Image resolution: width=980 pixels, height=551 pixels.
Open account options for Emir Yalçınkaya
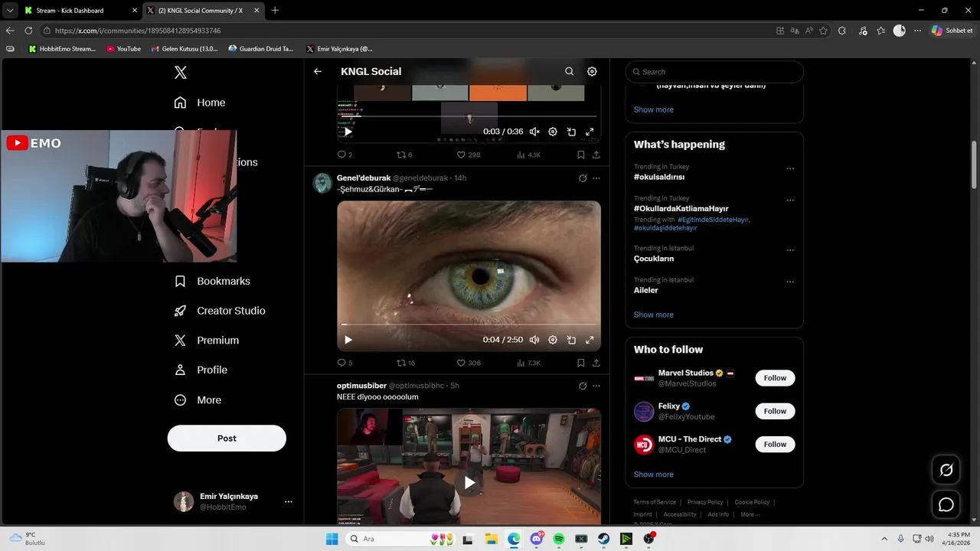288,502
